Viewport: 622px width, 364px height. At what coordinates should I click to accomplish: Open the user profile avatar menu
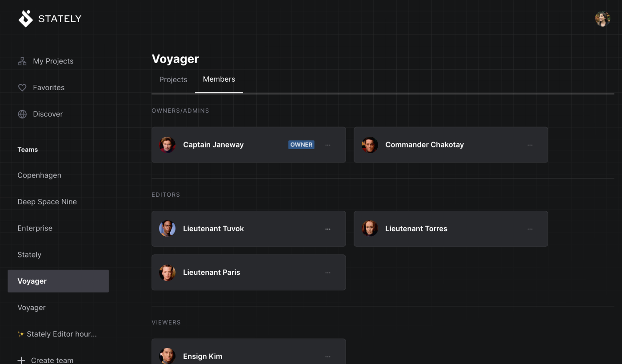pyautogui.click(x=602, y=19)
